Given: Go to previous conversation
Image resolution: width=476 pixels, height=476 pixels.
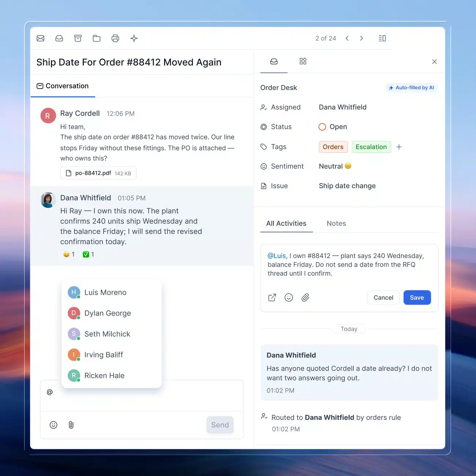Looking at the screenshot, I should [x=347, y=38].
